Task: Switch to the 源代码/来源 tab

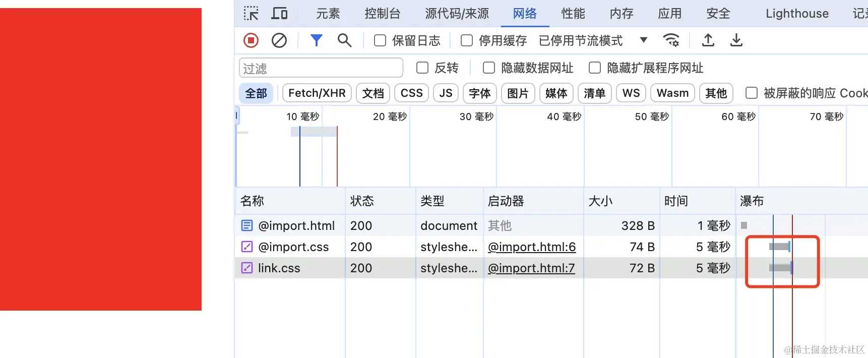Action: [457, 14]
